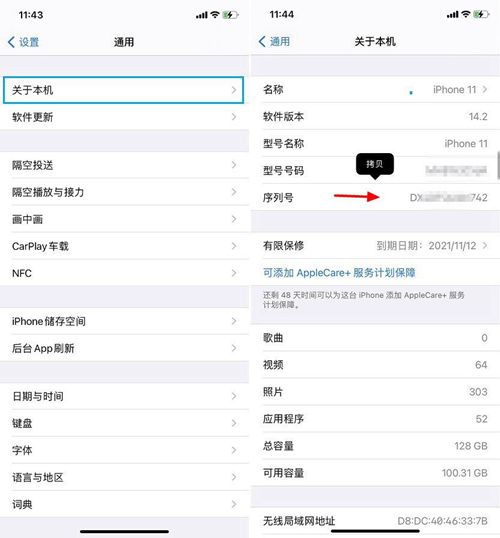The width and height of the screenshot is (500, 538).
Task: Click the scrollbar on About page
Action: pyautogui.click(x=498, y=165)
